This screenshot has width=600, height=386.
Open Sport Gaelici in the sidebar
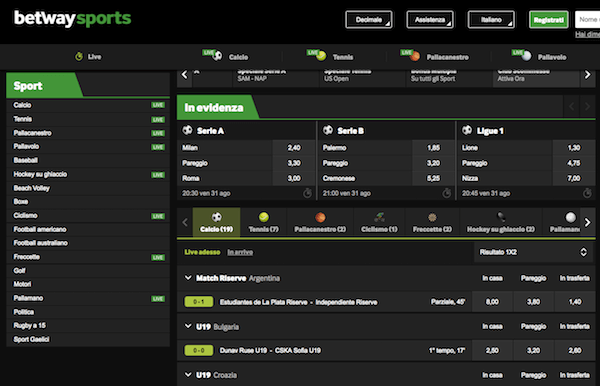pos(88,339)
